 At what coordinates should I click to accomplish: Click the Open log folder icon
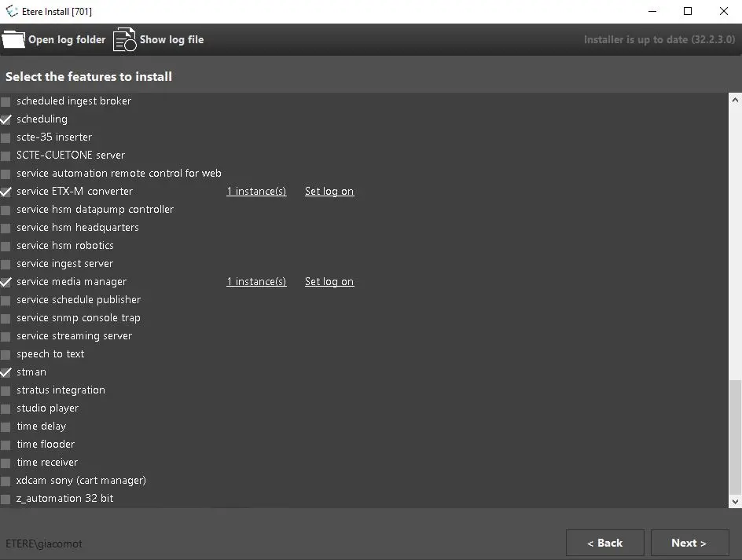pos(14,39)
